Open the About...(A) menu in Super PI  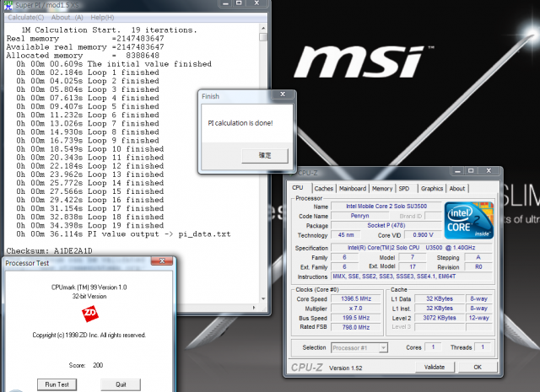tap(67, 17)
